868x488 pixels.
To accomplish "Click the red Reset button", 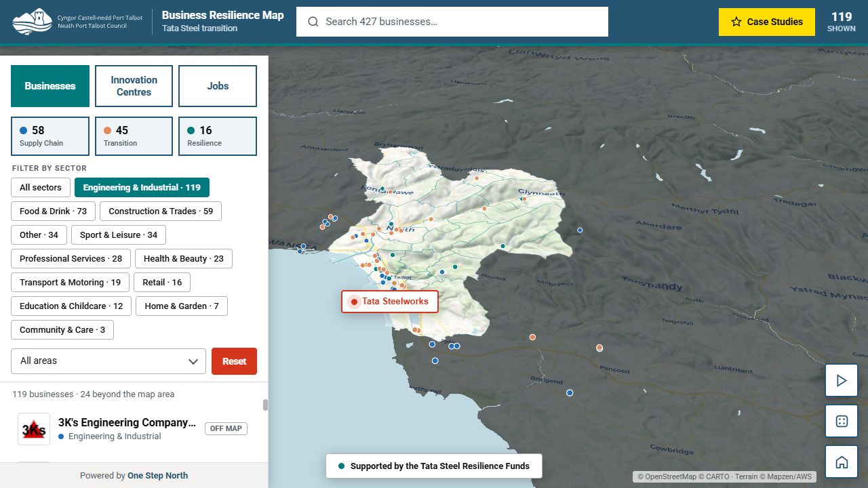I will click(x=234, y=361).
